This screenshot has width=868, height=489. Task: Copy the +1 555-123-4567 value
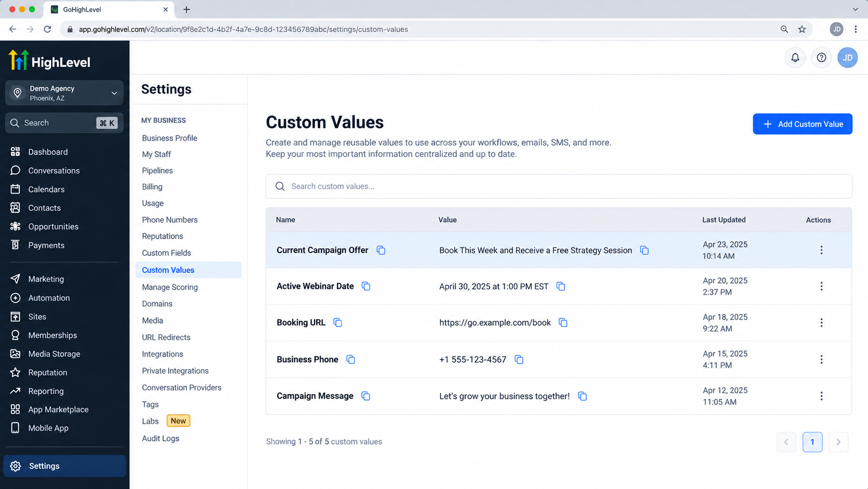tap(519, 360)
